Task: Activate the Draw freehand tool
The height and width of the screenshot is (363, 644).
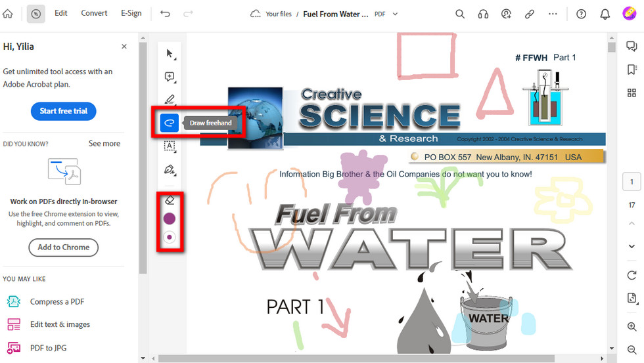Action: pos(170,123)
